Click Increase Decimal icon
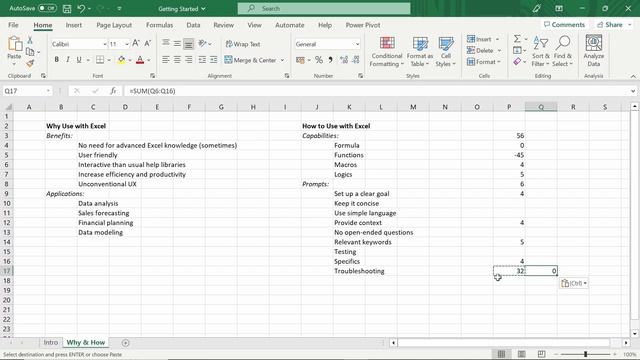Screen dimensions: 640x360 pos(344,60)
